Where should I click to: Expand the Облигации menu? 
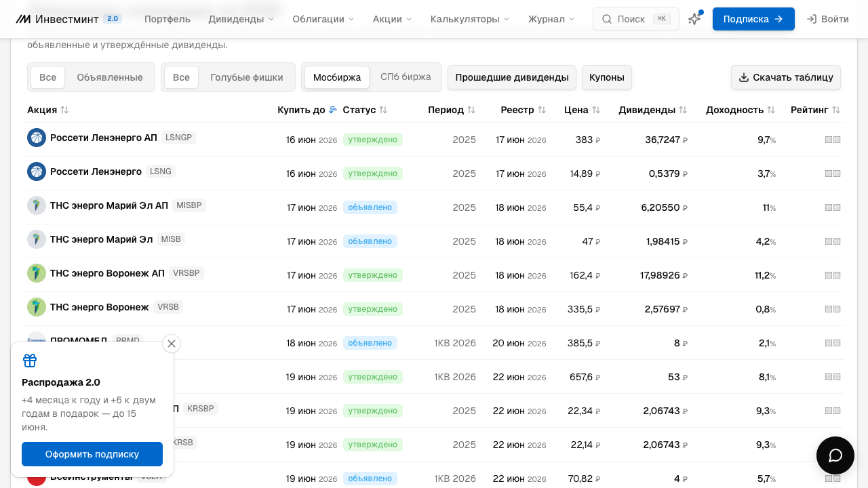tap(323, 19)
